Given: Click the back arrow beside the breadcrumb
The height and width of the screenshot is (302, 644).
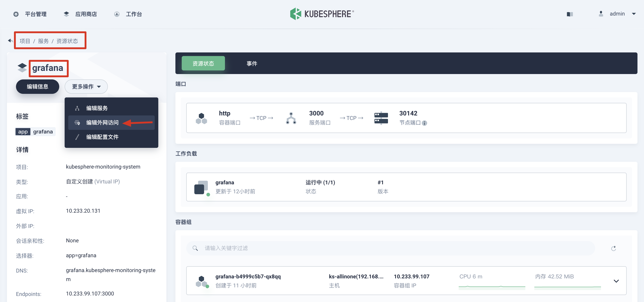Looking at the screenshot, I should tap(10, 40).
